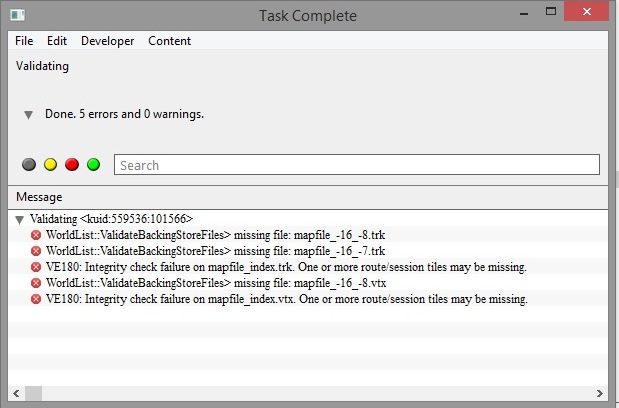Click the scroll left arrow
The width and height of the screenshot is (619, 408).
(16, 394)
